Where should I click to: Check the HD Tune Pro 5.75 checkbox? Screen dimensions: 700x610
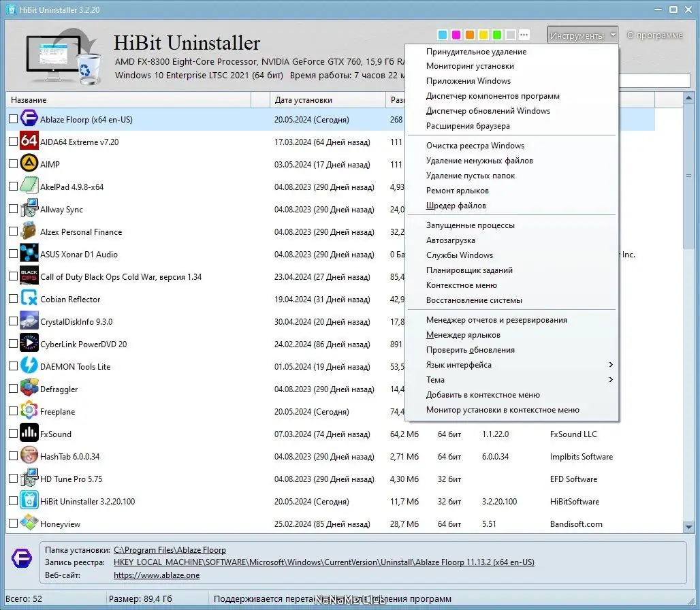pos(14,479)
